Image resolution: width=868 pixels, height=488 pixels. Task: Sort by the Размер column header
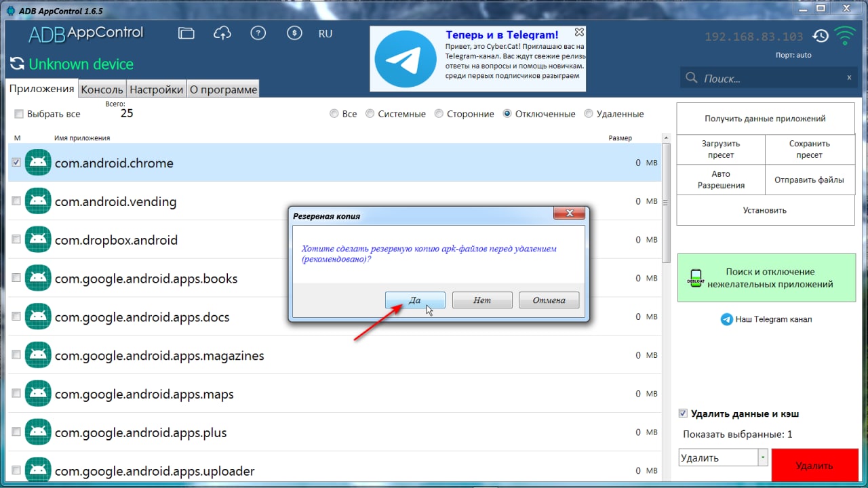click(620, 138)
